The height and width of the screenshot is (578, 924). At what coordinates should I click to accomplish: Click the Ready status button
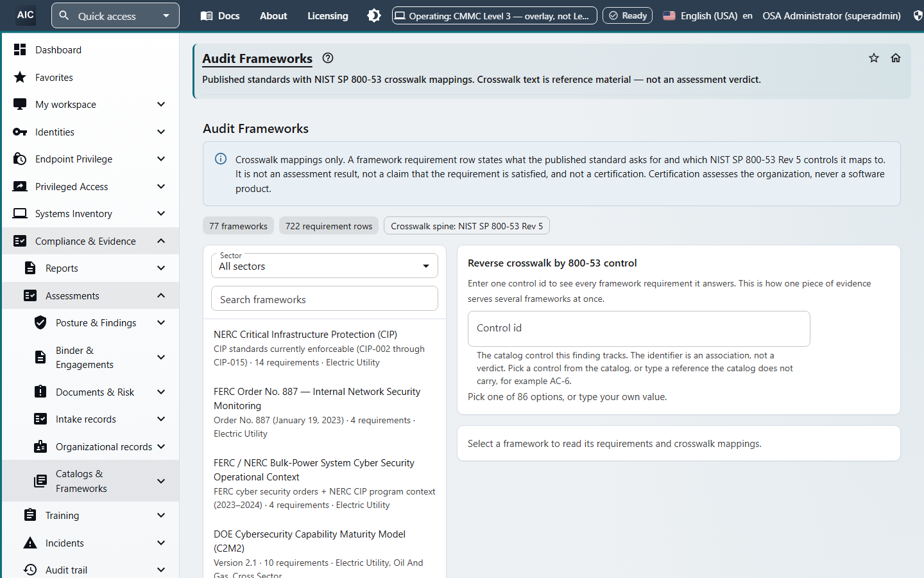pos(628,15)
